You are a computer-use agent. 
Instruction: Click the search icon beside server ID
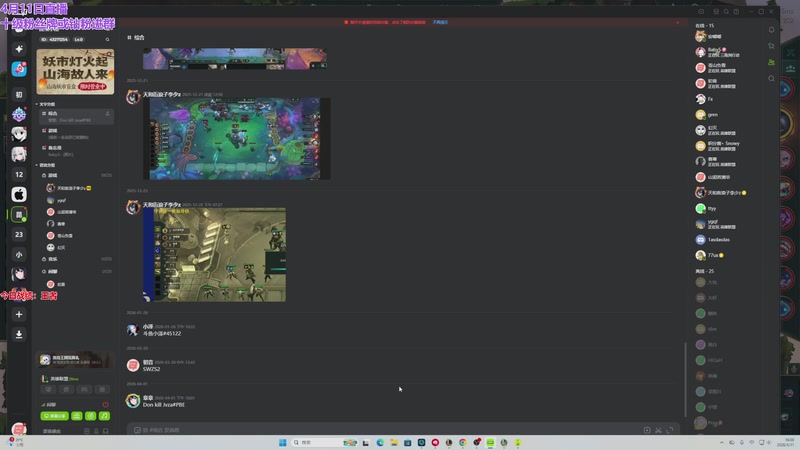(107, 39)
